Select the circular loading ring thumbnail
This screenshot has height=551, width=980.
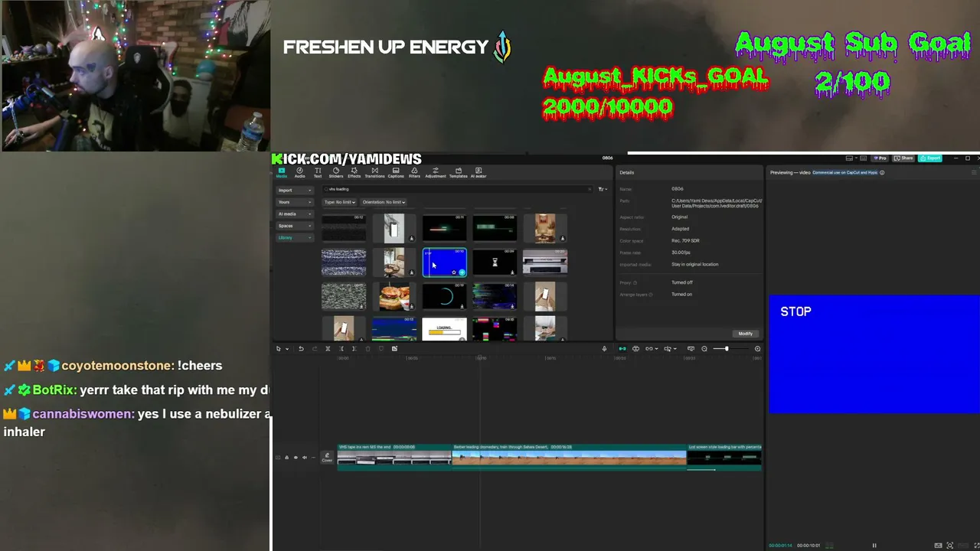coord(444,297)
